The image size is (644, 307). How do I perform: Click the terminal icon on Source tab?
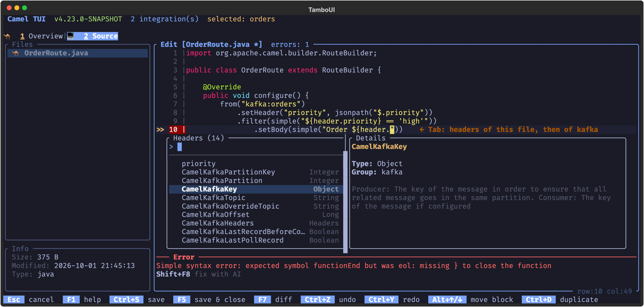point(71,36)
